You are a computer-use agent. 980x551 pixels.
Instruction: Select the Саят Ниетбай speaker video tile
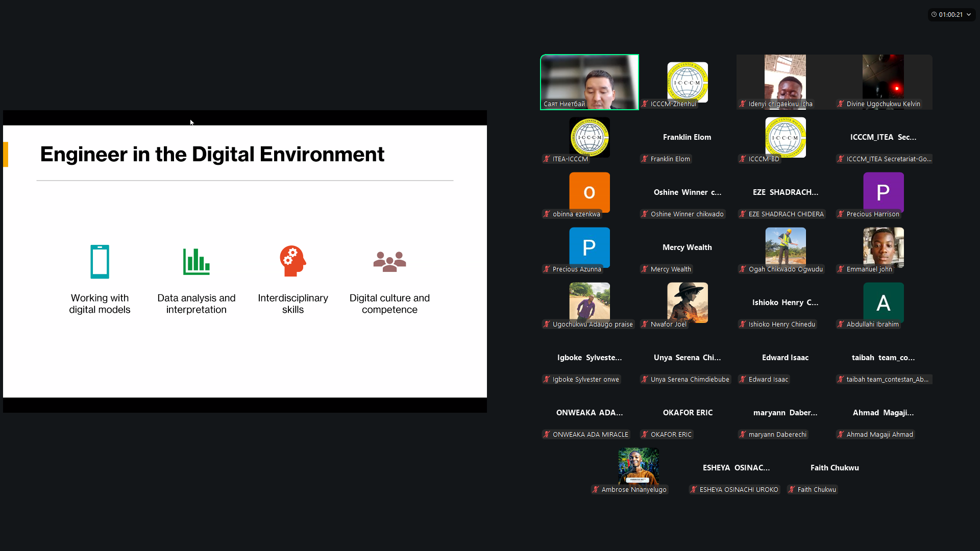pyautogui.click(x=590, y=82)
